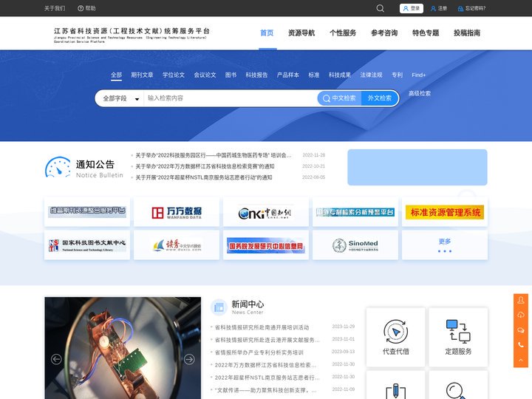Open the SinoMed logo
532x399 pixels.
click(x=355, y=245)
